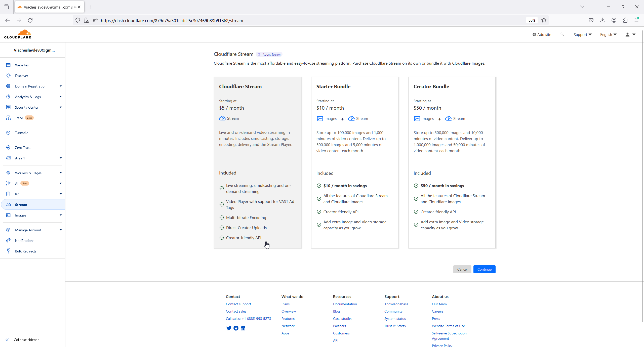Click the Twitter icon in footer
This screenshot has height=347, width=644.
[229, 328]
